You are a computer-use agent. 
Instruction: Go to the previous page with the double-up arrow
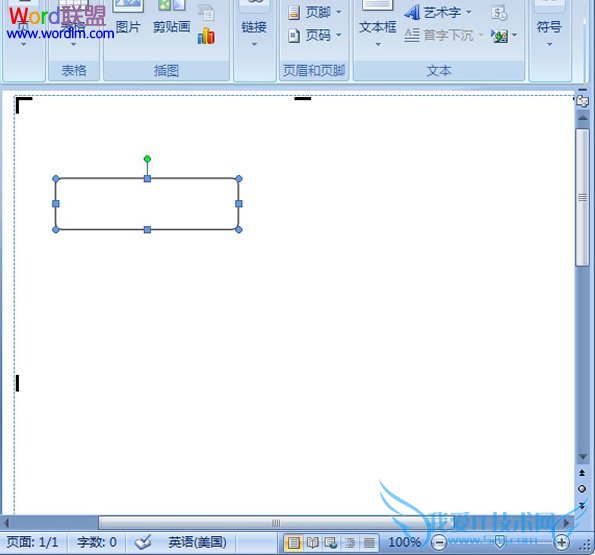(582, 473)
